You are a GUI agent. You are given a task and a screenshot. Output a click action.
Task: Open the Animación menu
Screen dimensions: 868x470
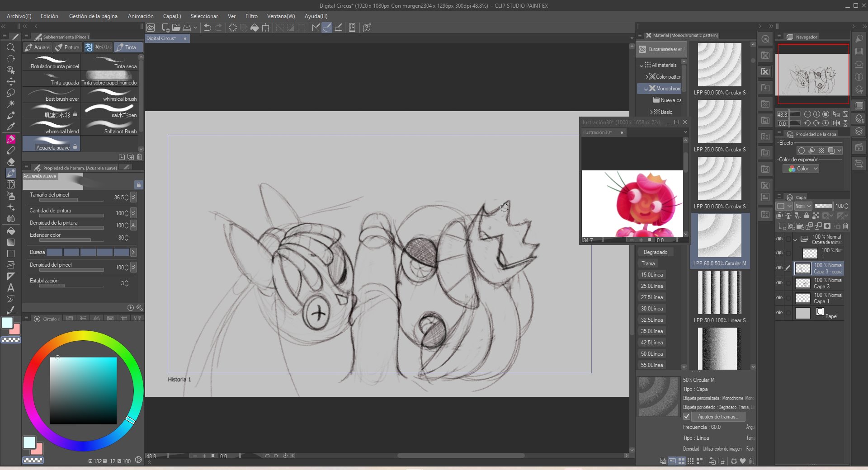[x=141, y=16]
